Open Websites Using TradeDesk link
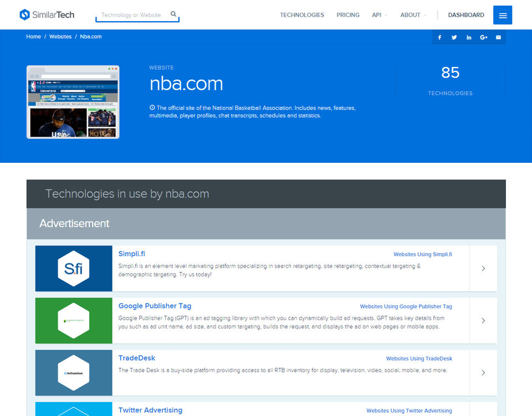This screenshot has height=416, width=532. click(x=419, y=359)
